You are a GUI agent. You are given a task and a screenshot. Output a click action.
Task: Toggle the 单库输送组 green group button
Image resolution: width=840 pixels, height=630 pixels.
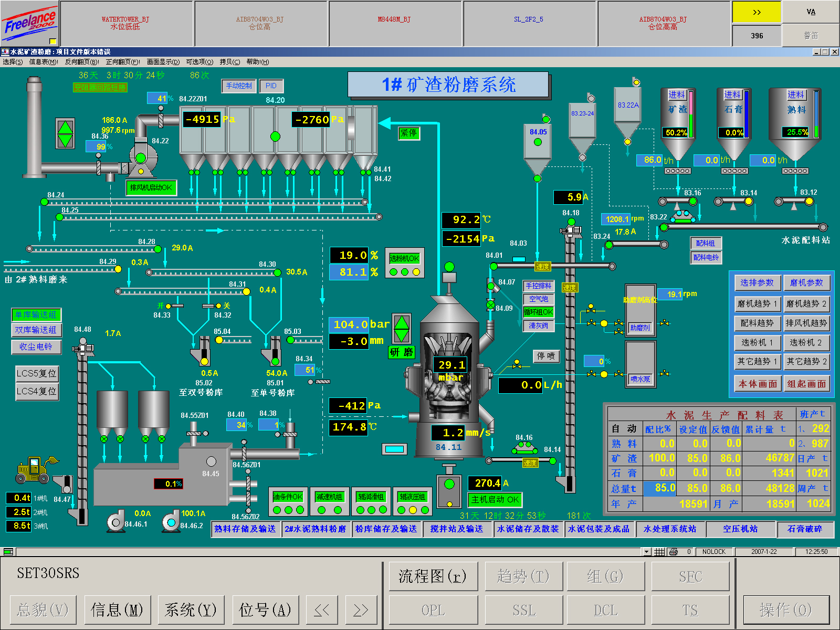(36, 314)
